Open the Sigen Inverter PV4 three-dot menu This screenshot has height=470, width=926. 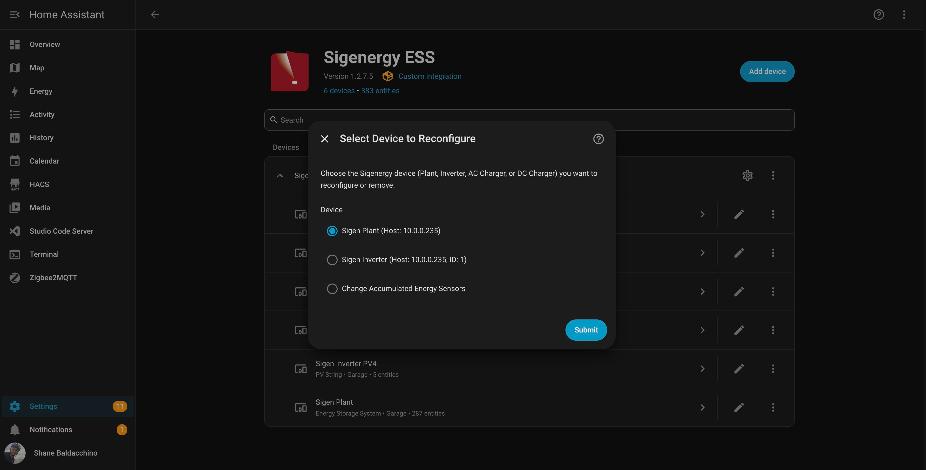[x=773, y=369]
